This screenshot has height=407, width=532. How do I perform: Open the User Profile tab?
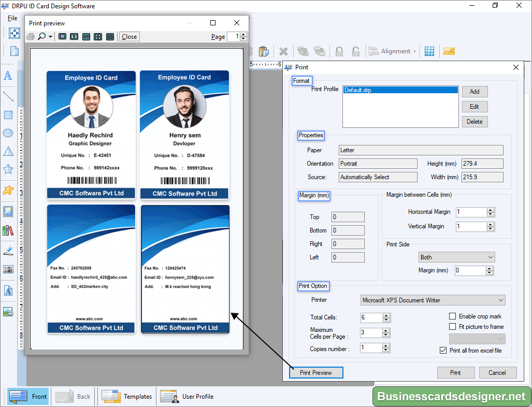(188, 397)
